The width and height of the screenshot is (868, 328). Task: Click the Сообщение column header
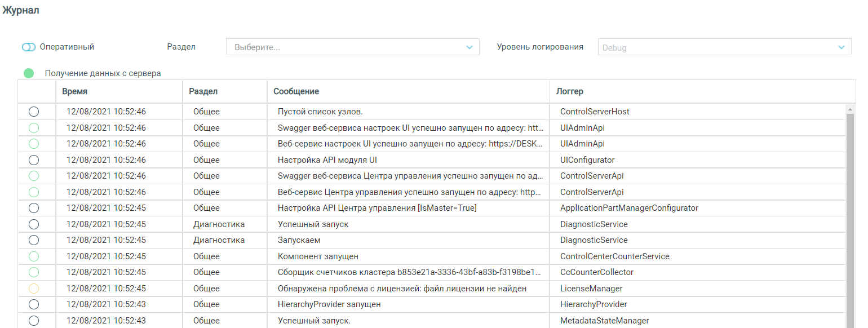pos(296,91)
